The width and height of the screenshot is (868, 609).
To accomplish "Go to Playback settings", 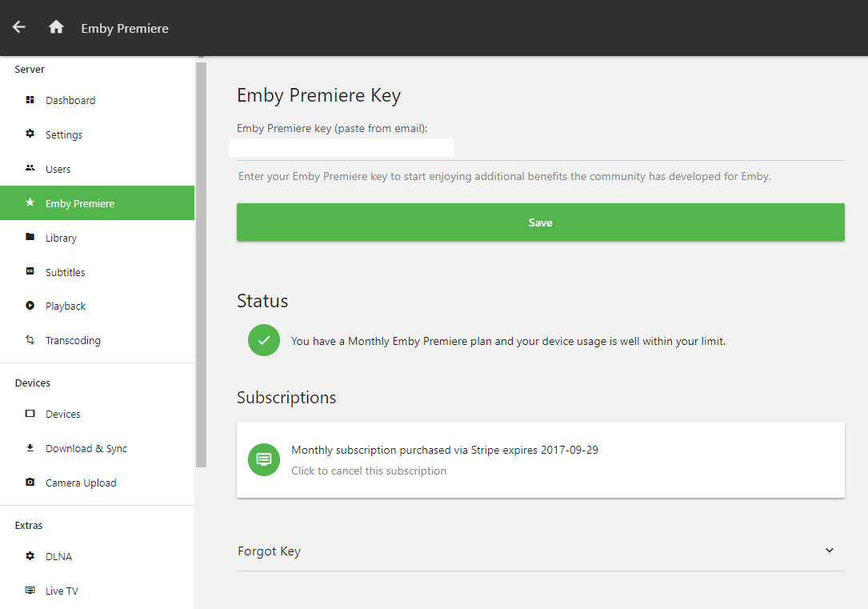I will (x=98, y=307).
